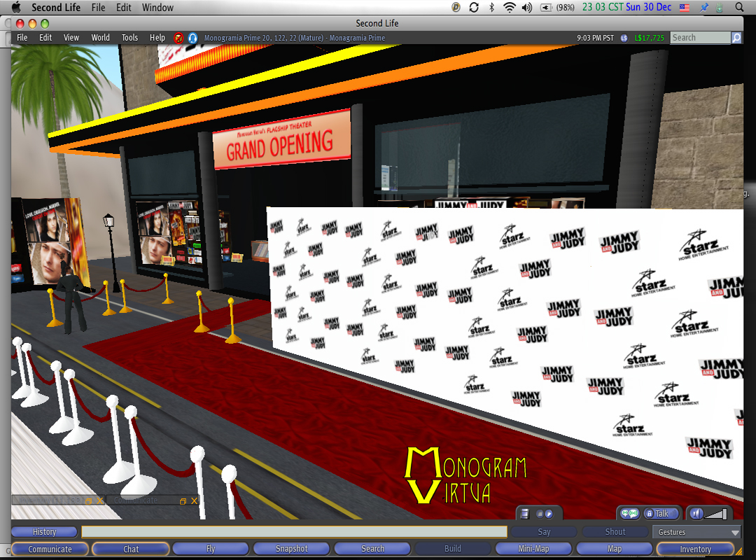This screenshot has width=756, height=560.
Task: Start flying with the Fly button
Action: pyautogui.click(x=211, y=548)
